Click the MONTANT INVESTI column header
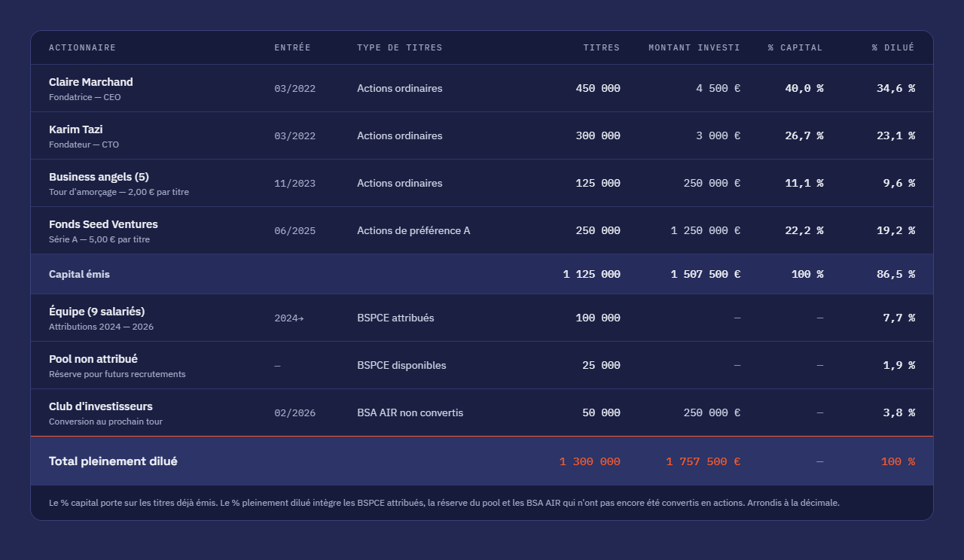964x560 pixels. (694, 47)
